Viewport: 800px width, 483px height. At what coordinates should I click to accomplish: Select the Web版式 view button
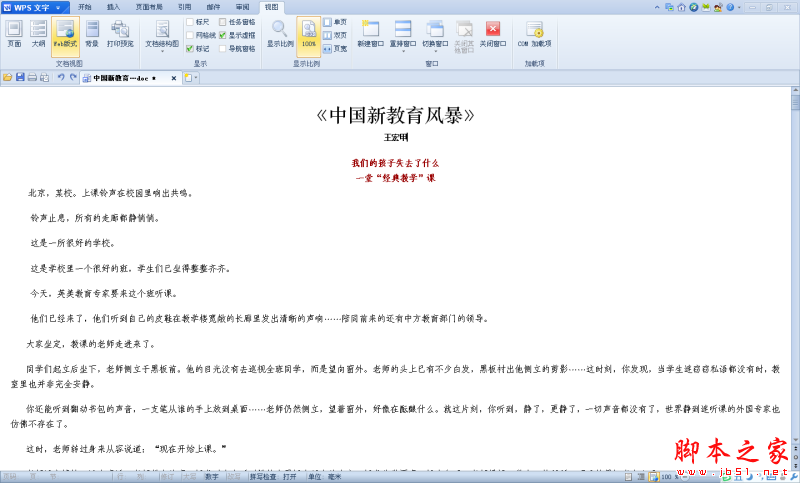tap(65, 35)
